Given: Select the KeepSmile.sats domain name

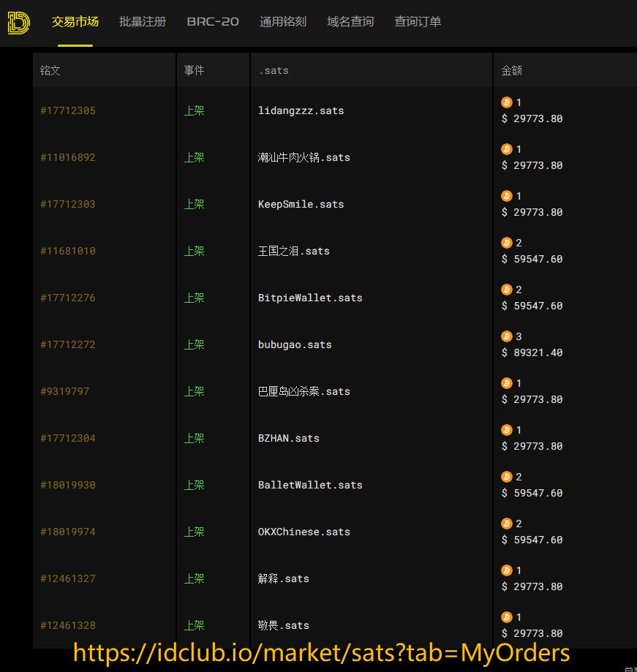Looking at the screenshot, I should (301, 204).
